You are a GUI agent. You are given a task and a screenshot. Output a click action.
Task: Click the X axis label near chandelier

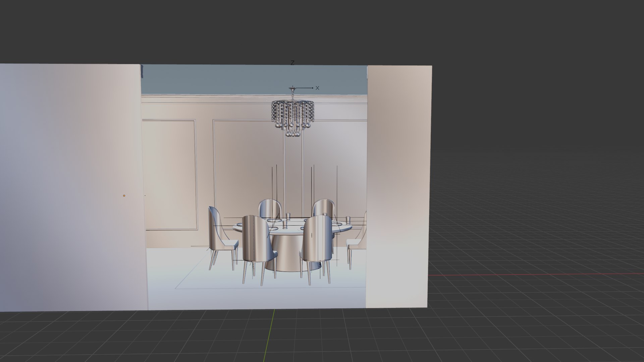(317, 88)
